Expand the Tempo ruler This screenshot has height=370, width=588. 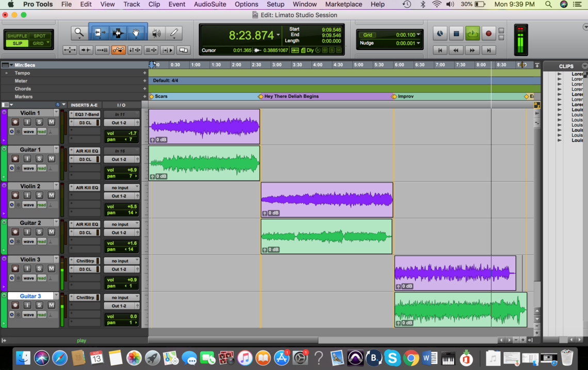pos(7,73)
